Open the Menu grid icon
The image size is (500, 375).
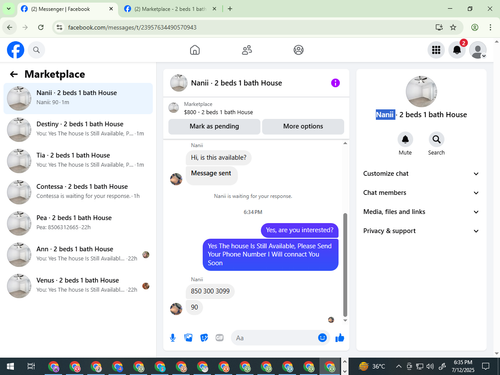(436, 50)
